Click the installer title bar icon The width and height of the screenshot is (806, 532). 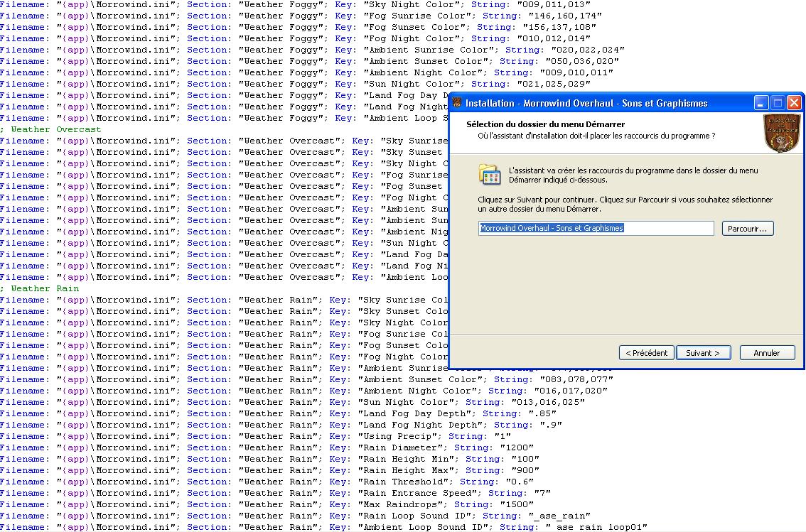(457, 103)
